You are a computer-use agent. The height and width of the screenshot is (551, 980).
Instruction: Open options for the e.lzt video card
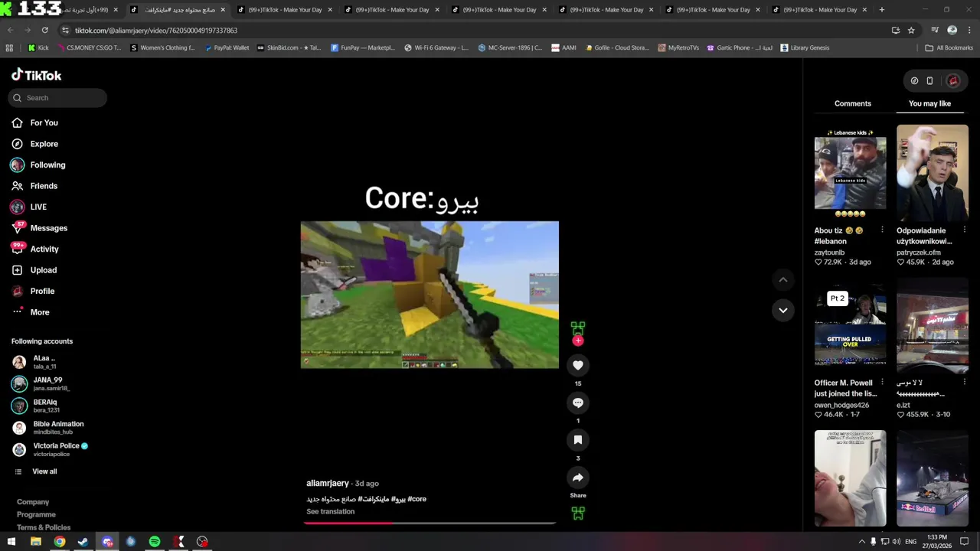click(x=964, y=383)
